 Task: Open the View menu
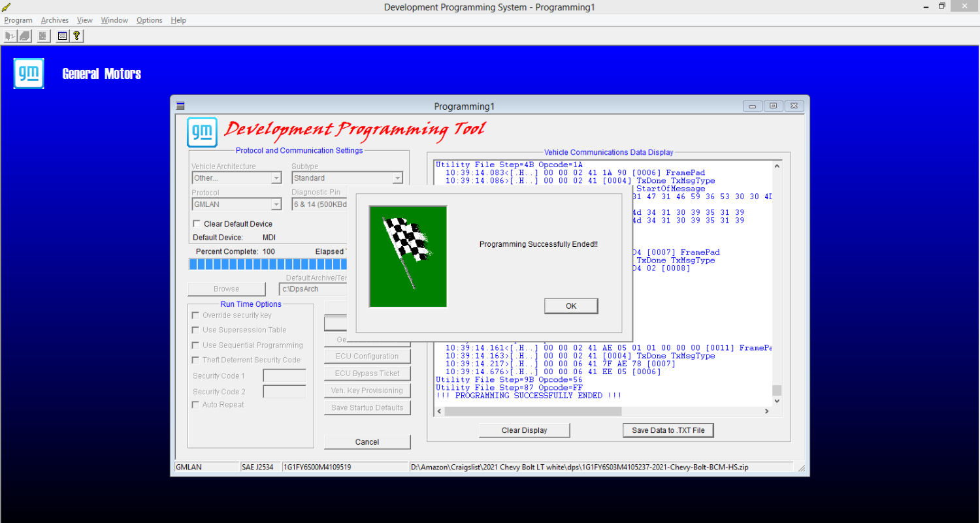pyautogui.click(x=85, y=20)
